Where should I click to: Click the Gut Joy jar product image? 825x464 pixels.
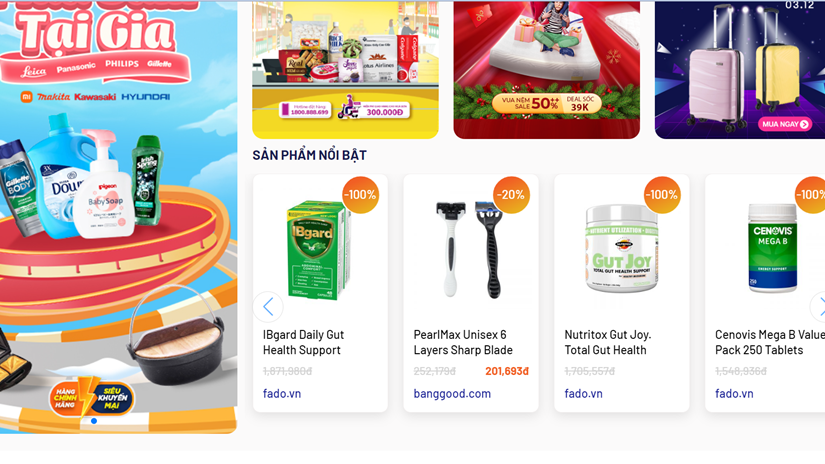pos(621,248)
